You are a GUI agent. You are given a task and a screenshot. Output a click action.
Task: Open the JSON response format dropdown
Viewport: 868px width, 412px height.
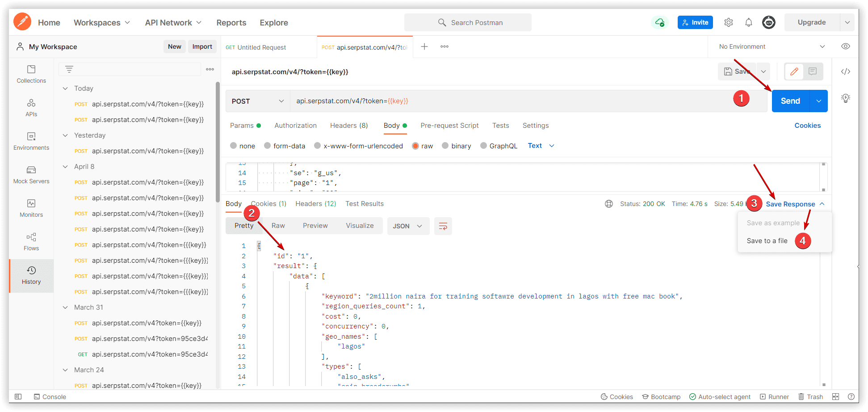408,226
